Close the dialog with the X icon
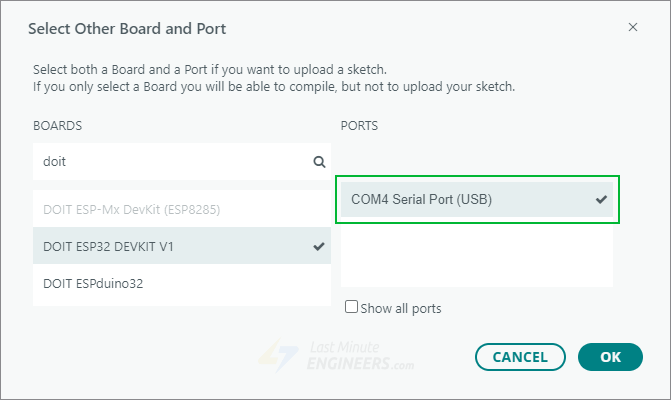Screen dimensions: 671x400 (x=633, y=28)
